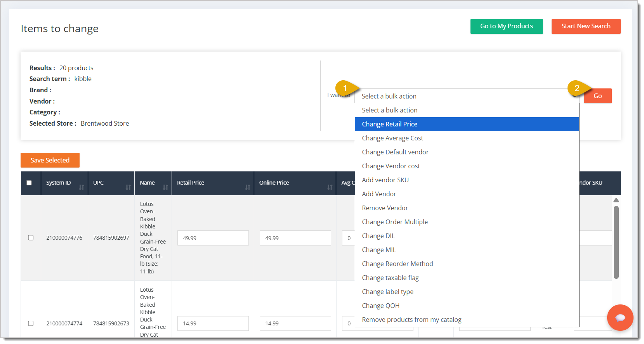Image resolution: width=644 pixels, height=344 pixels.
Task: Sort table by UPC column arrows
Action: [x=128, y=187]
